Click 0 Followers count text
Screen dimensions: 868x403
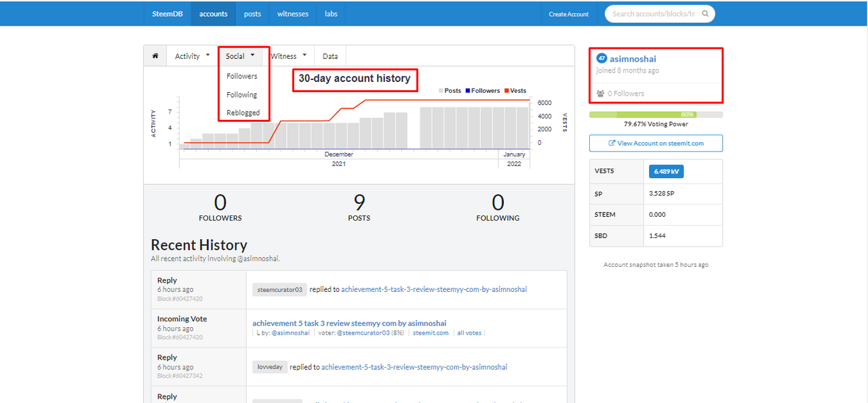click(x=626, y=93)
